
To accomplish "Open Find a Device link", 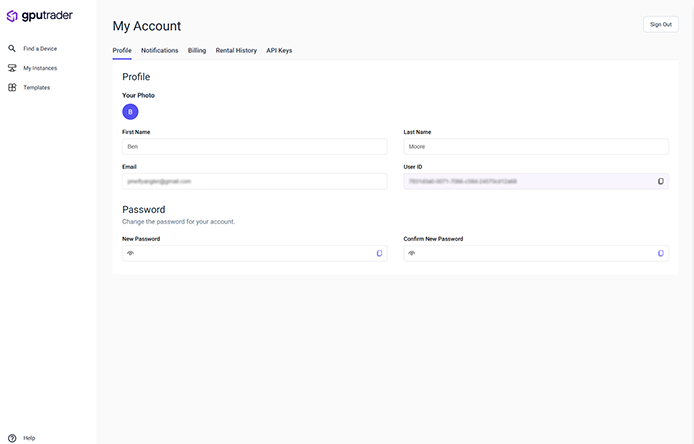I will pos(40,49).
